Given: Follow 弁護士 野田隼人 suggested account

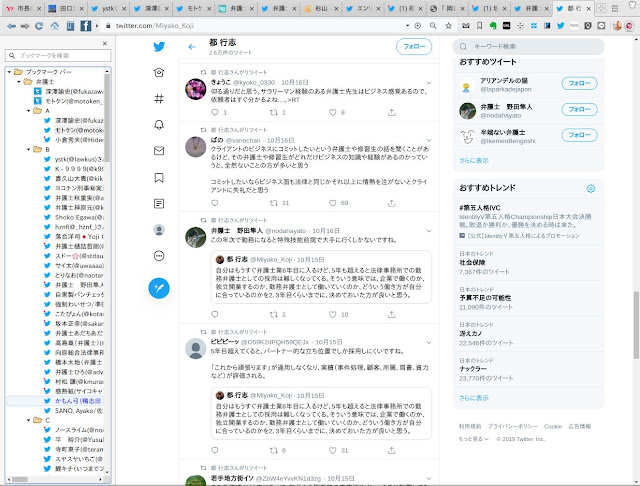Looking at the screenshot, I should coord(579,109).
